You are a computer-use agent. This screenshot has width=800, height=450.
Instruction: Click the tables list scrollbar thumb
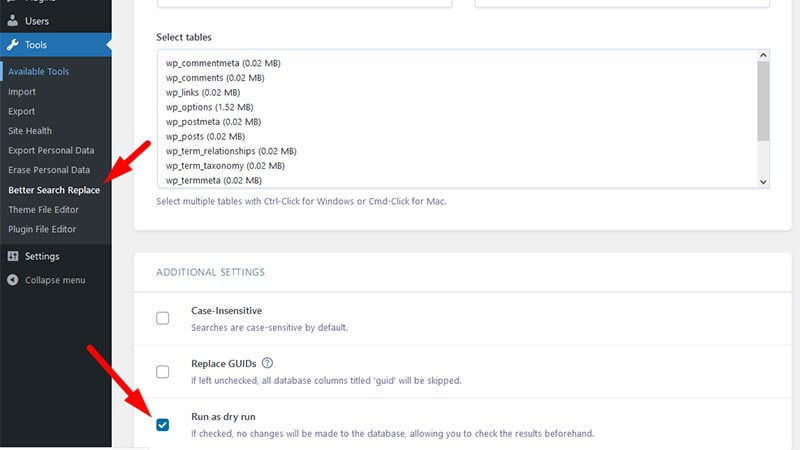[x=763, y=101]
